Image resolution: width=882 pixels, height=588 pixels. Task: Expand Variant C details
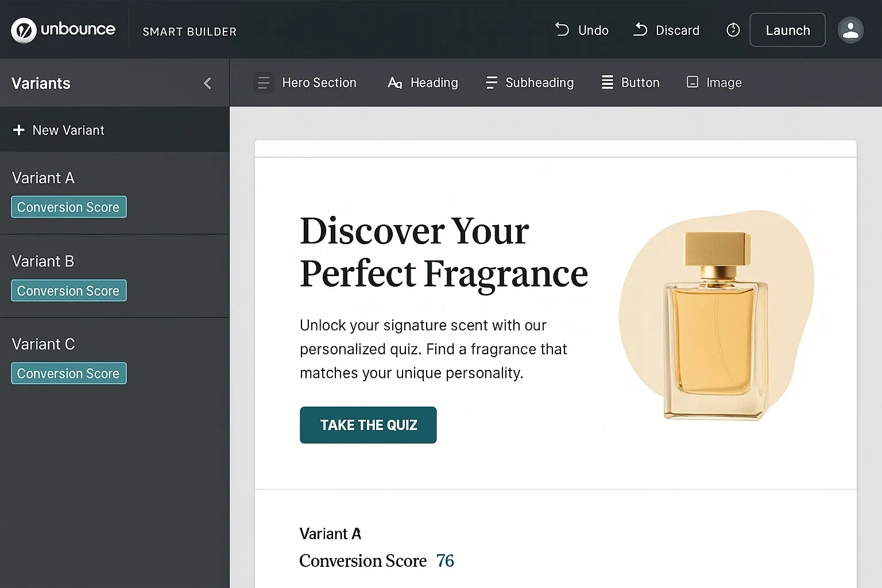44,344
